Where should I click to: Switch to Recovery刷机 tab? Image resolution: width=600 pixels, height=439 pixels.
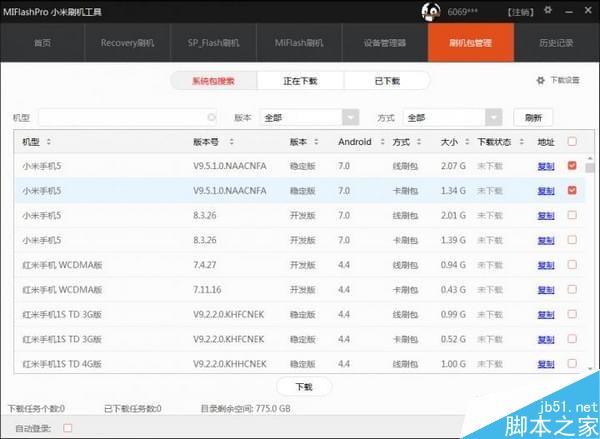(x=127, y=42)
